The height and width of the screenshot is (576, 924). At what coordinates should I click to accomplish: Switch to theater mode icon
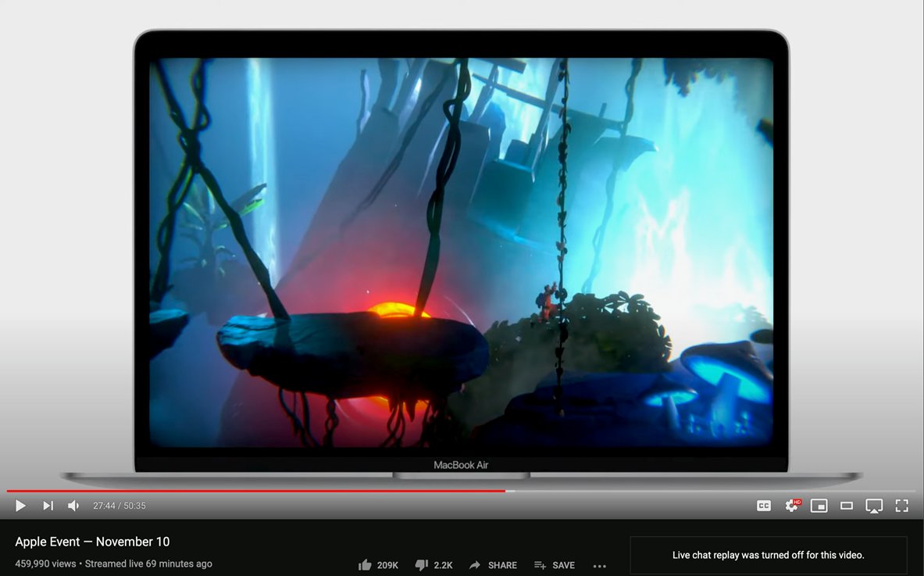(x=847, y=506)
